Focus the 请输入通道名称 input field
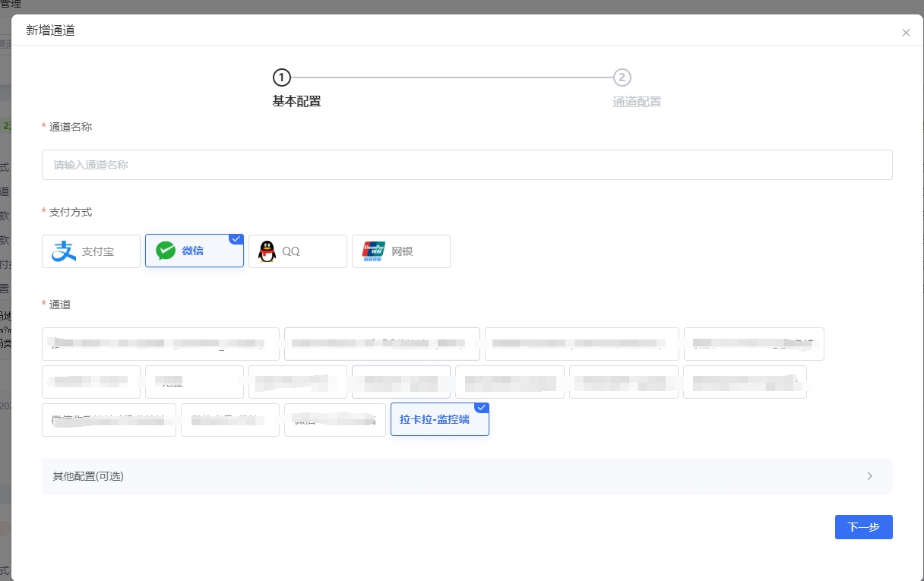This screenshot has height=581, width=924. [x=467, y=165]
